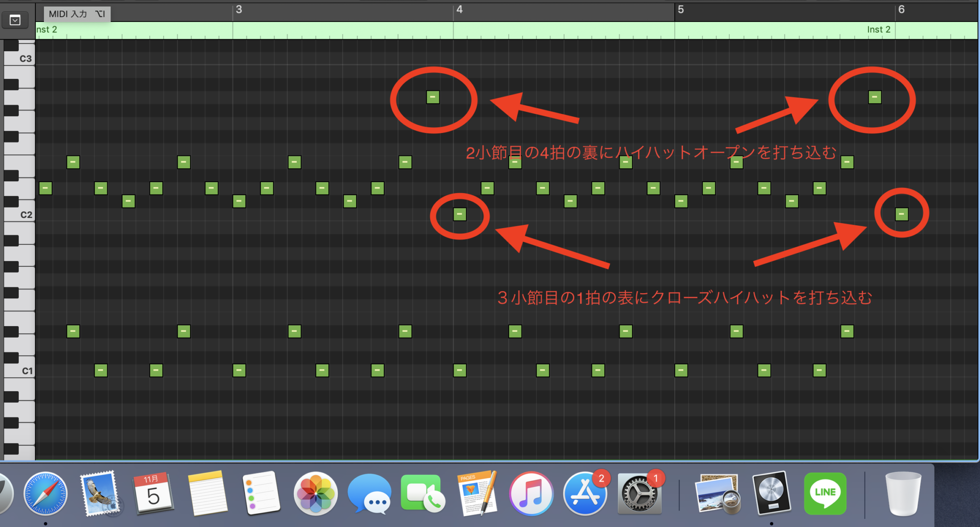Open the Photos app in dock
Screen dimensions: 980x527
point(315,494)
